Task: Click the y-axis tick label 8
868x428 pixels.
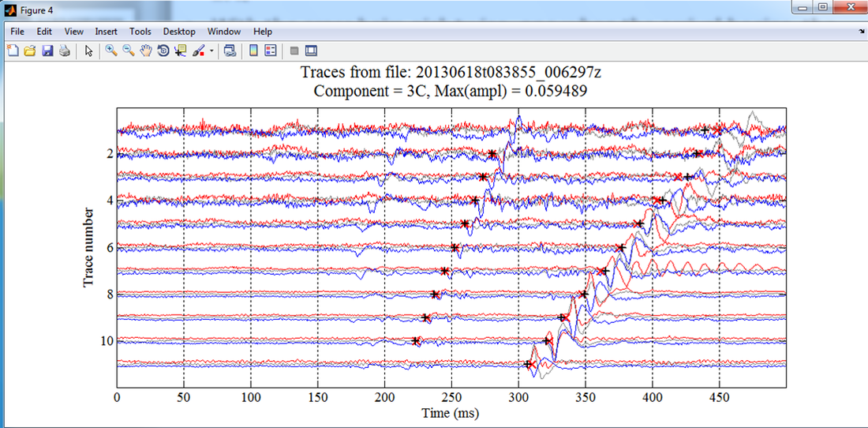Action: 110,294
